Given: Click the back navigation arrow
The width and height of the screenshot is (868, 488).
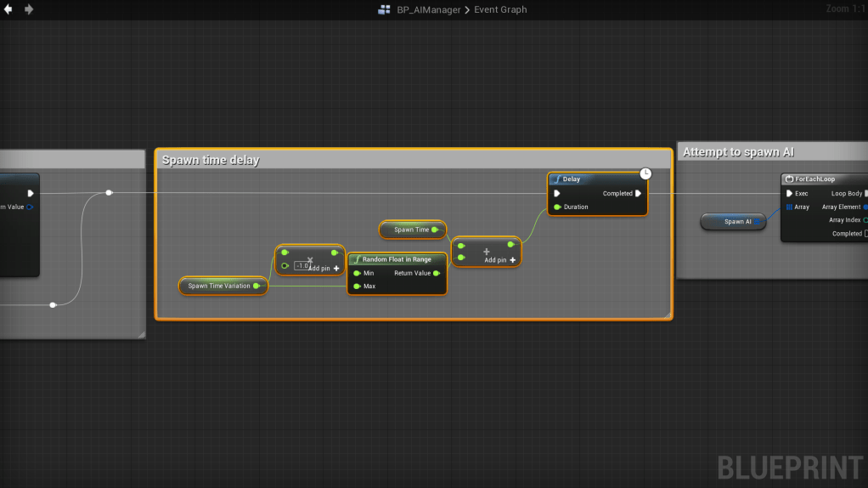Looking at the screenshot, I should pos(8,9).
